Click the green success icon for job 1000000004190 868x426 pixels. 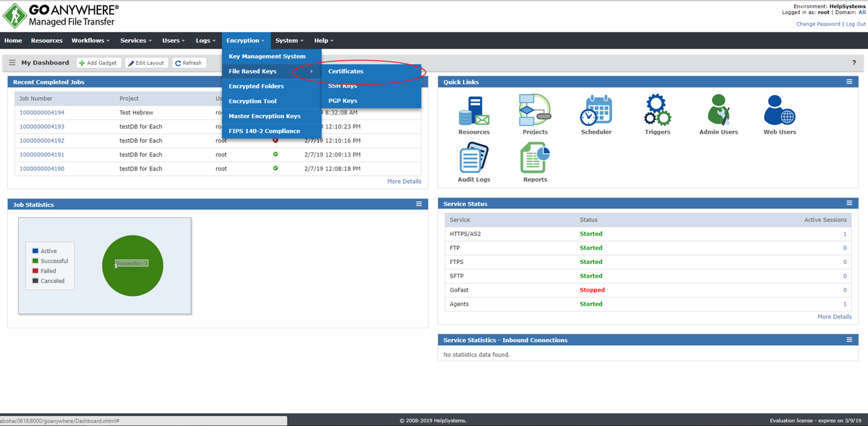click(276, 169)
